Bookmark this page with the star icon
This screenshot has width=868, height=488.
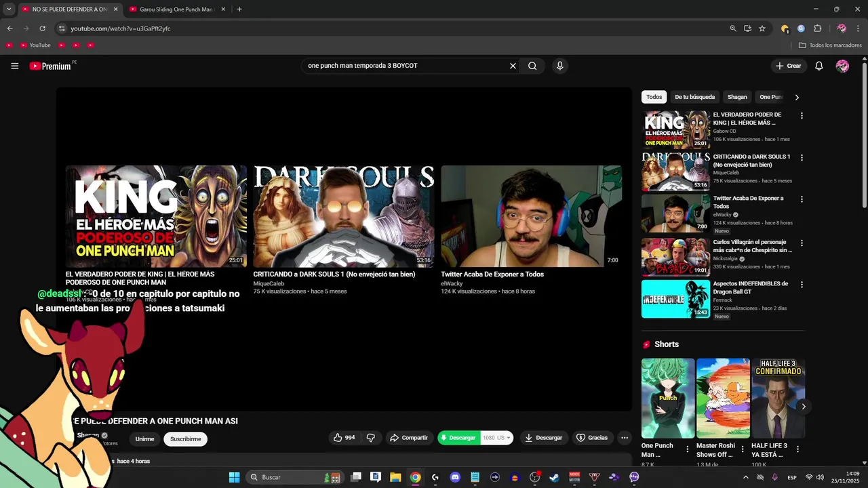click(762, 28)
